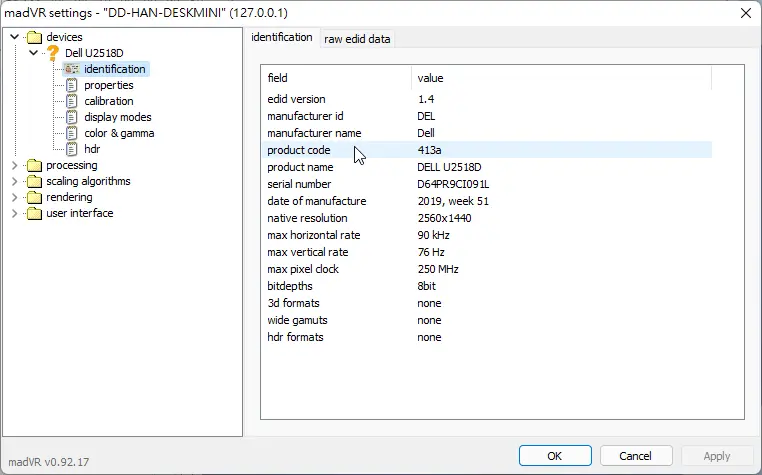The image size is (762, 475).
Task: Expand the scaling algorithms node
Action: coord(14,181)
